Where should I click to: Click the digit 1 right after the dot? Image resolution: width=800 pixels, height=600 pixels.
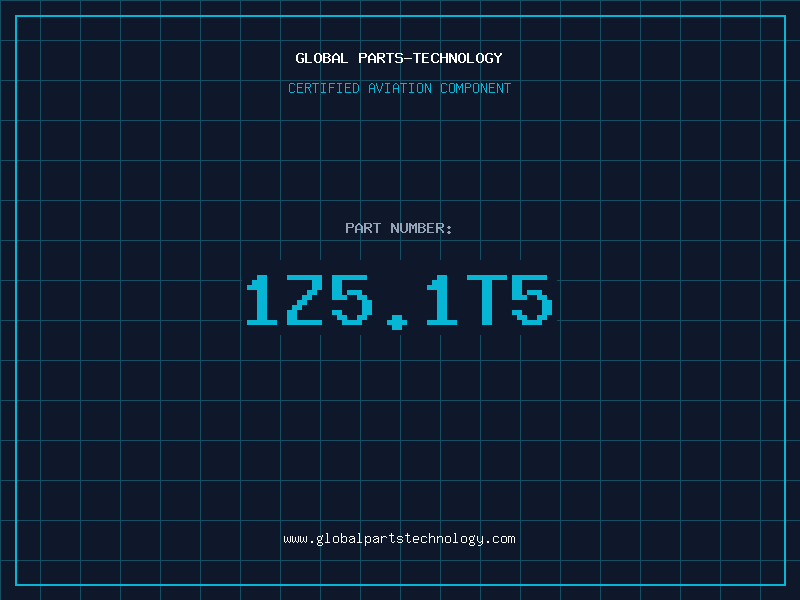pos(442,300)
